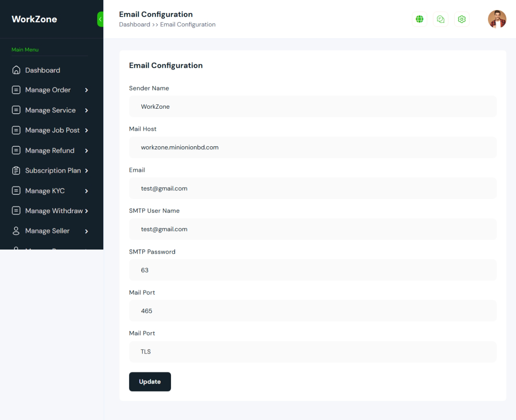Click the Manage Order icon

(16, 90)
